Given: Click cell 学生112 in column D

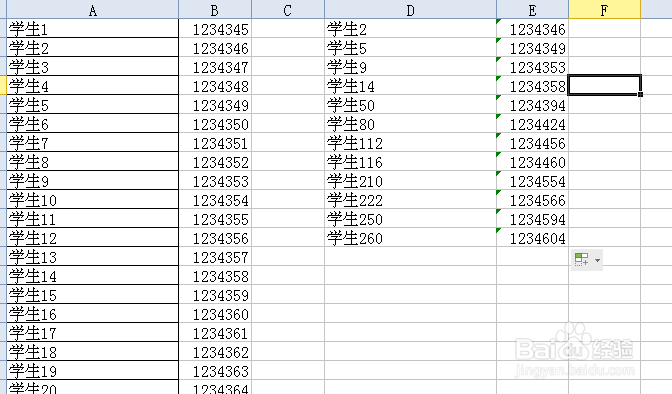Looking at the screenshot, I should pos(411,142).
